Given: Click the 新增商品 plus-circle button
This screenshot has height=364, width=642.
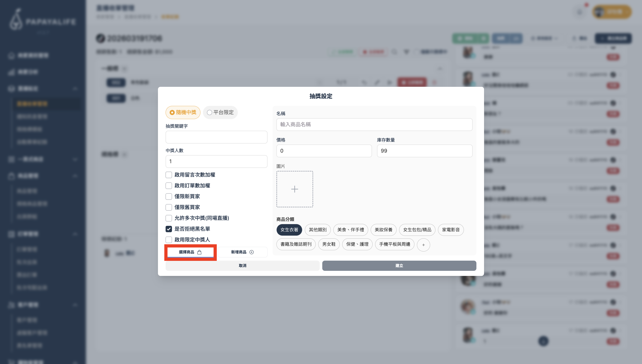Looking at the screenshot, I should (x=242, y=252).
